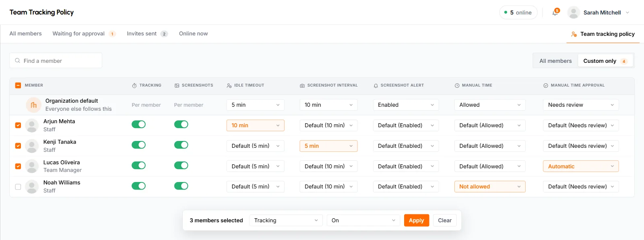Click Sarah Mitchell account name

[602, 12]
